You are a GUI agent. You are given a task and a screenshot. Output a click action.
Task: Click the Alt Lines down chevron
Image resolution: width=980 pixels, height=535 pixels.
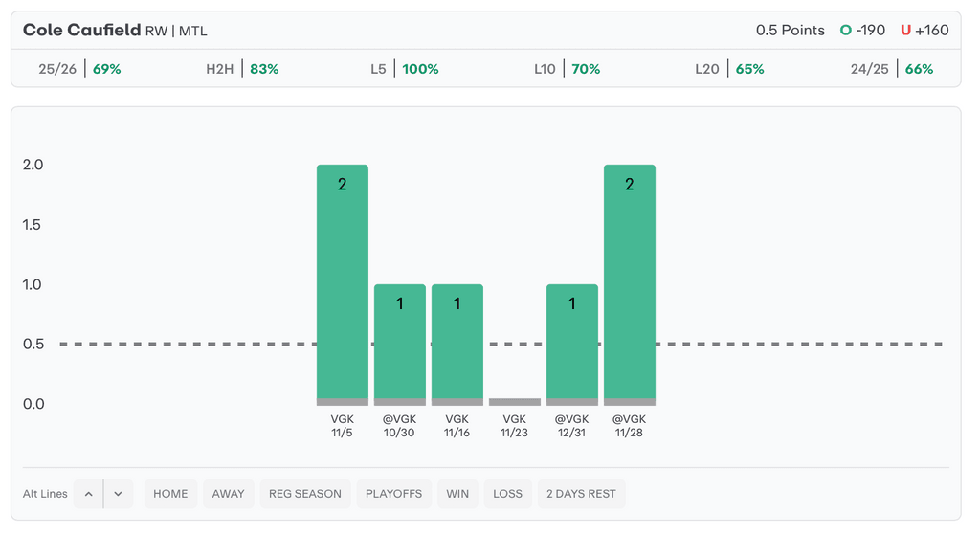[118, 494]
